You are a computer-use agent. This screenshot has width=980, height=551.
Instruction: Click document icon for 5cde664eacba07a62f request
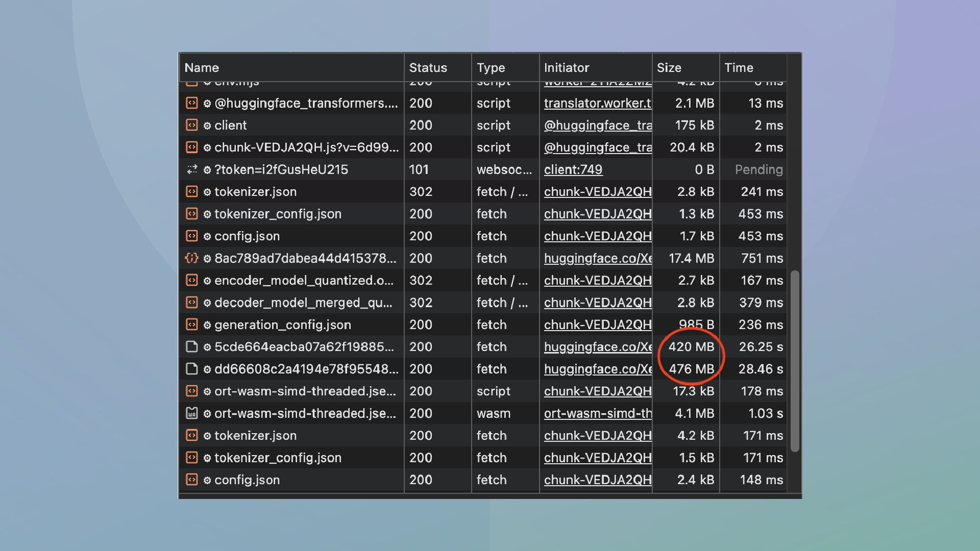click(191, 347)
